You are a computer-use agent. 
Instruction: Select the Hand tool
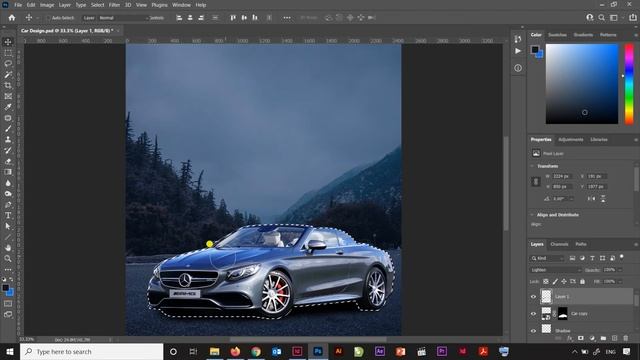tap(8, 248)
